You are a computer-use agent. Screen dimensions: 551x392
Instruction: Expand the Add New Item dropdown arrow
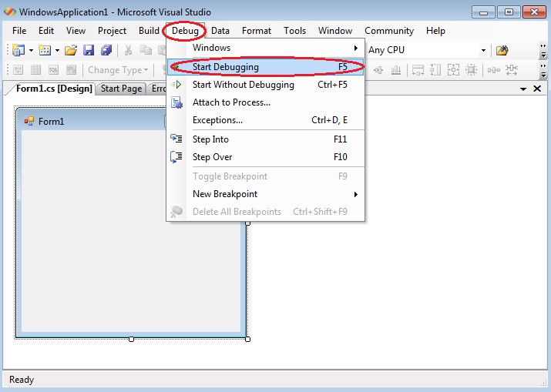57,51
